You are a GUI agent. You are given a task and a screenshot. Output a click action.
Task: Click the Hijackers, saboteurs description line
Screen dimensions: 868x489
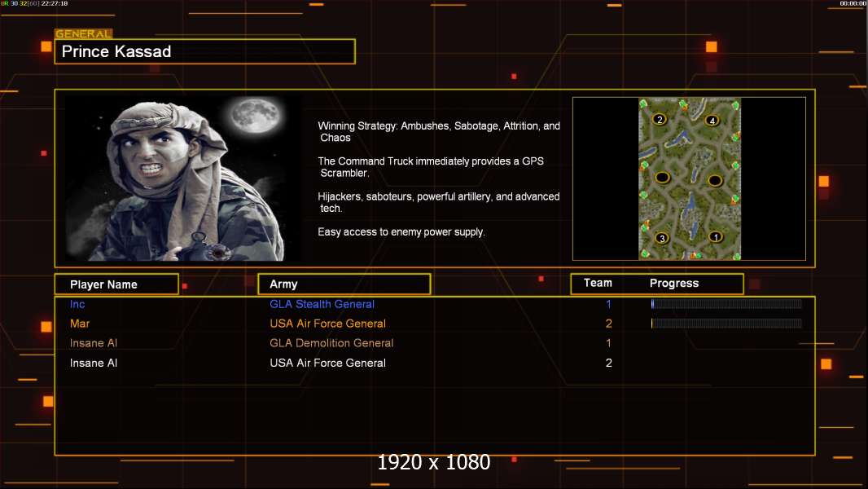pyautogui.click(x=438, y=202)
